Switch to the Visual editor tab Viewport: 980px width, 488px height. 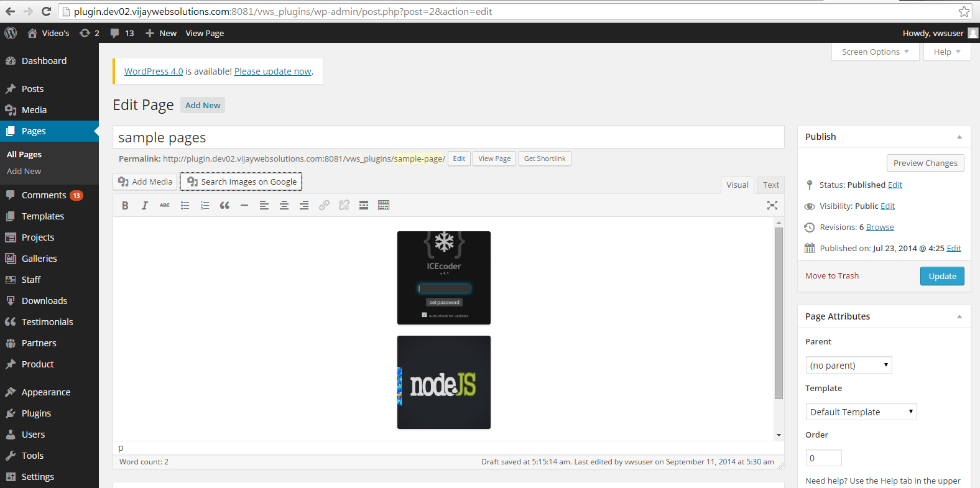[737, 185]
